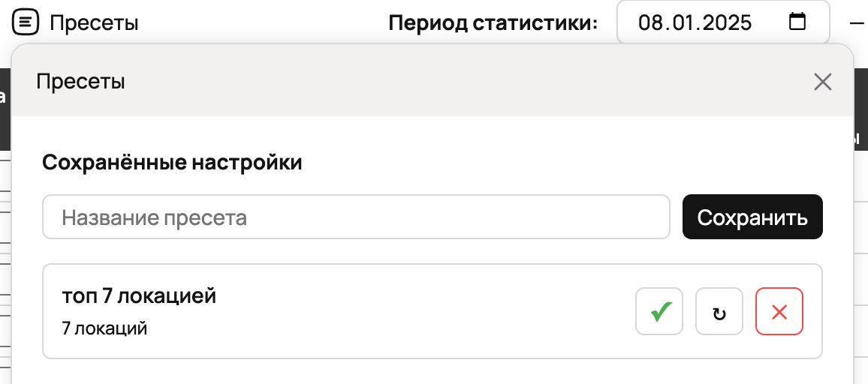Apply the preset with the green checkmark
The width and height of the screenshot is (868, 384).
[x=659, y=311]
